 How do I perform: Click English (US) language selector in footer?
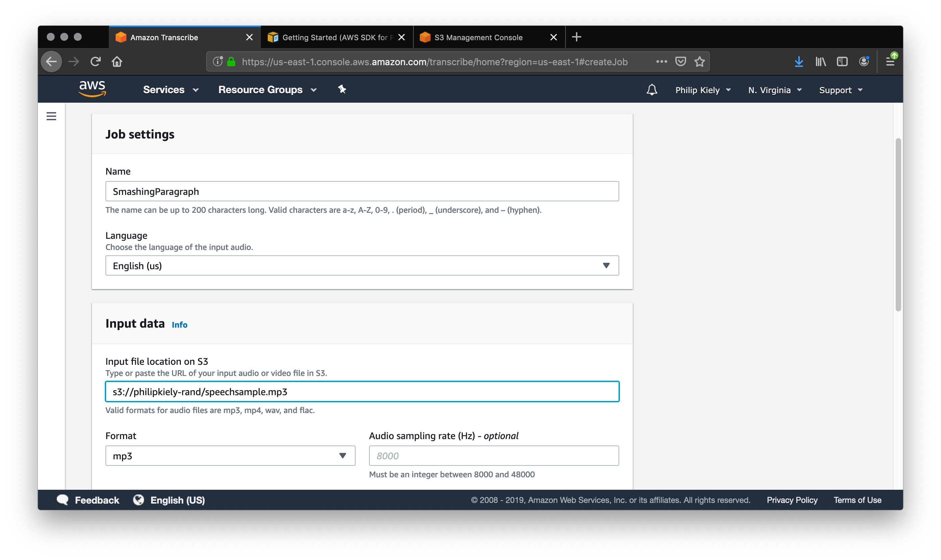(177, 500)
